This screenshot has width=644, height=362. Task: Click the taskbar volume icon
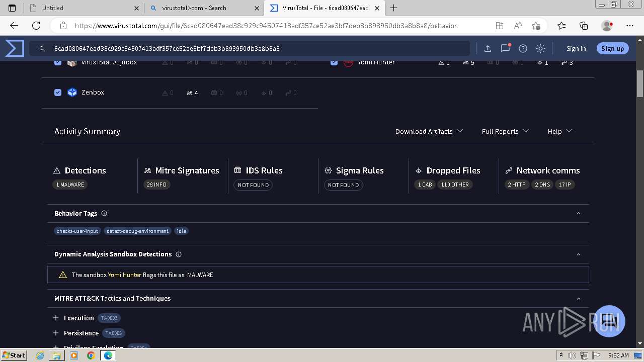coord(572,355)
